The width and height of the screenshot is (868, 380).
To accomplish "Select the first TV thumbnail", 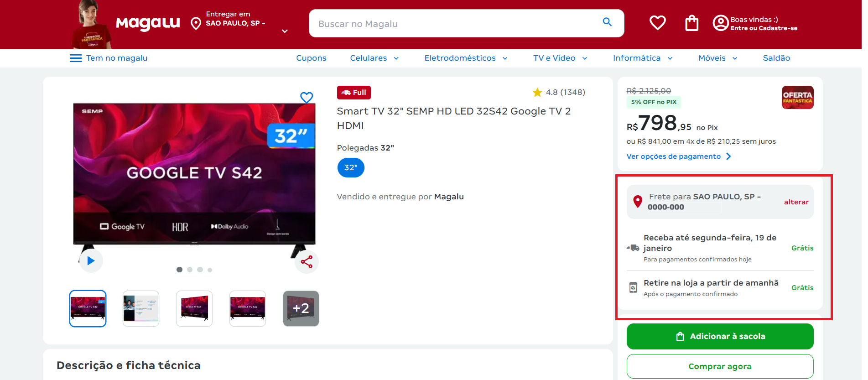I will click(x=88, y=308).
